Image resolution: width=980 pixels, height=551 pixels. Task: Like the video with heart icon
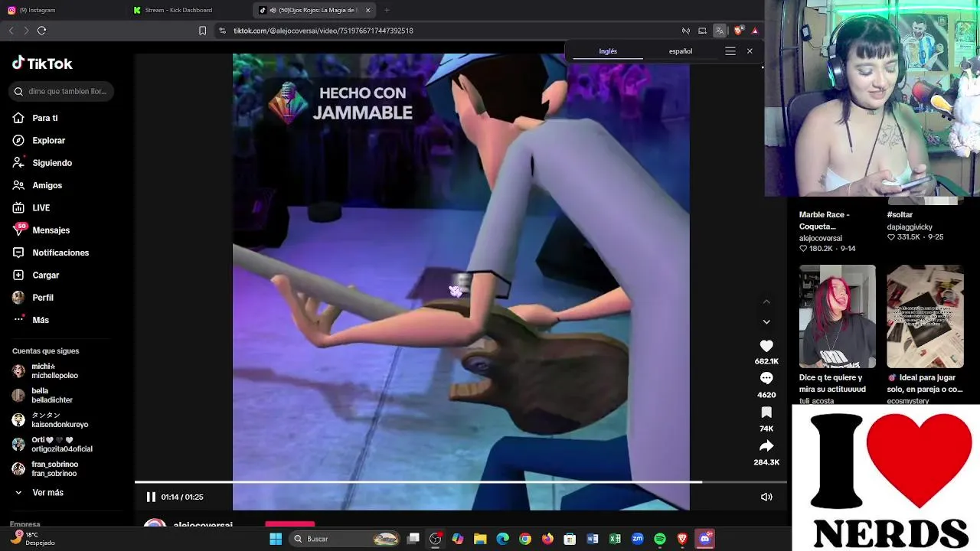[x=766, y=346]
